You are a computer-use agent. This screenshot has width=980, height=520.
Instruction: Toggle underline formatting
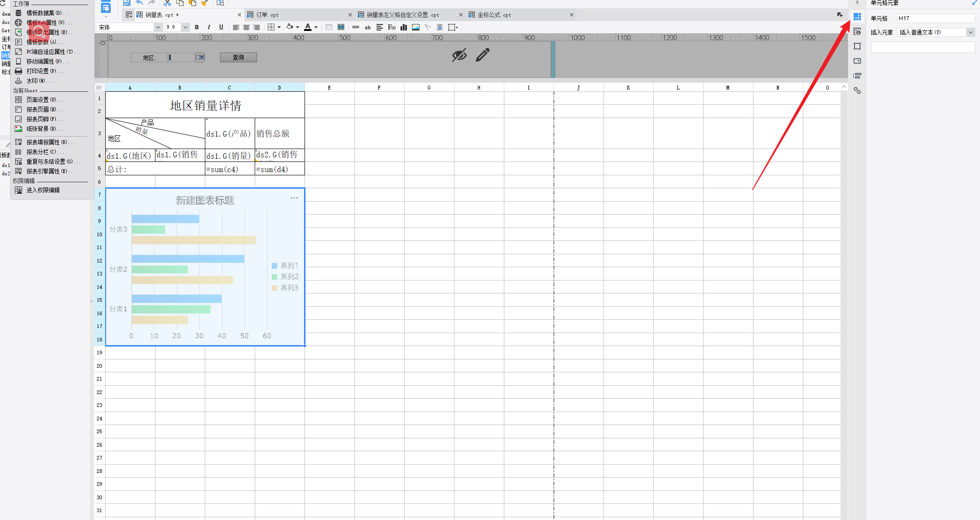[221, 27]
